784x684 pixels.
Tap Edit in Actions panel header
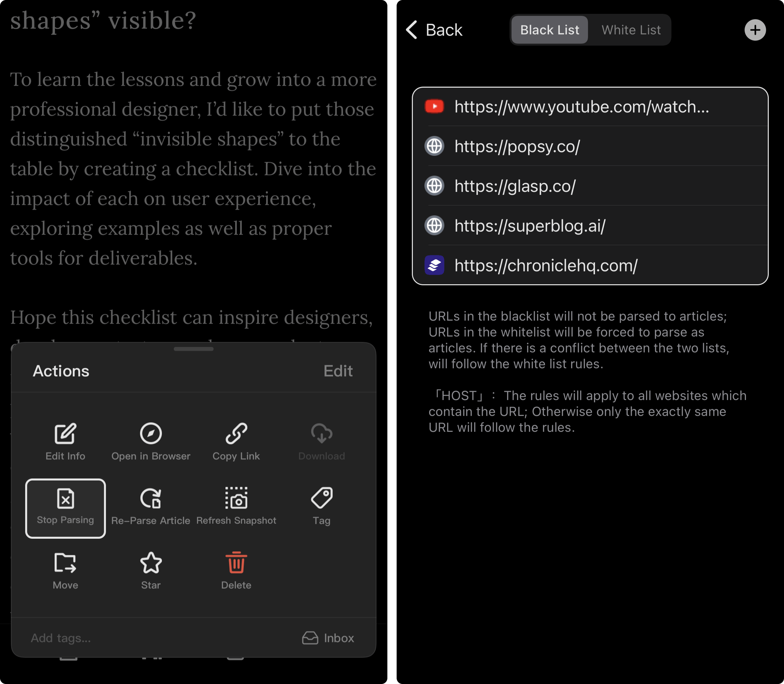click(338, 371)
